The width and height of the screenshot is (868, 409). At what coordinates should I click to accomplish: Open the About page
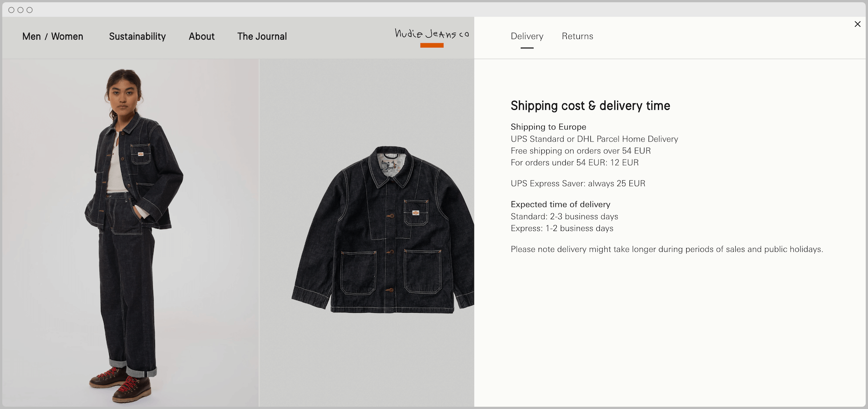tap(201, 36)
